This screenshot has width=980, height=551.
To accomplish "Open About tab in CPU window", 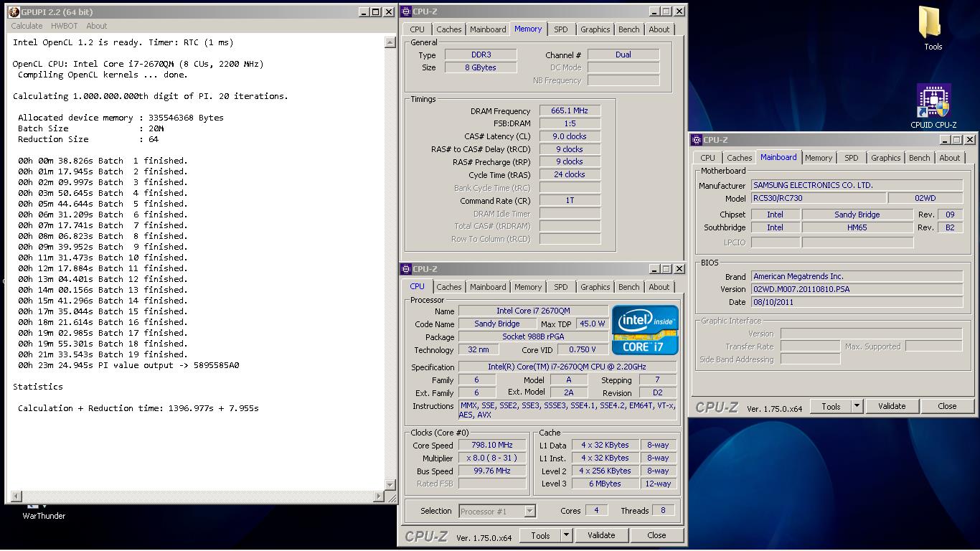I will (659, 287).
